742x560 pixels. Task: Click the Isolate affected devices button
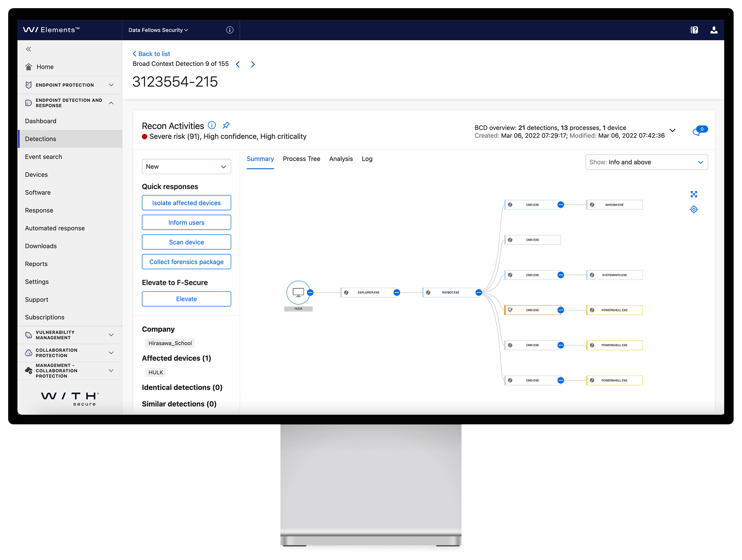click(186, 203)
